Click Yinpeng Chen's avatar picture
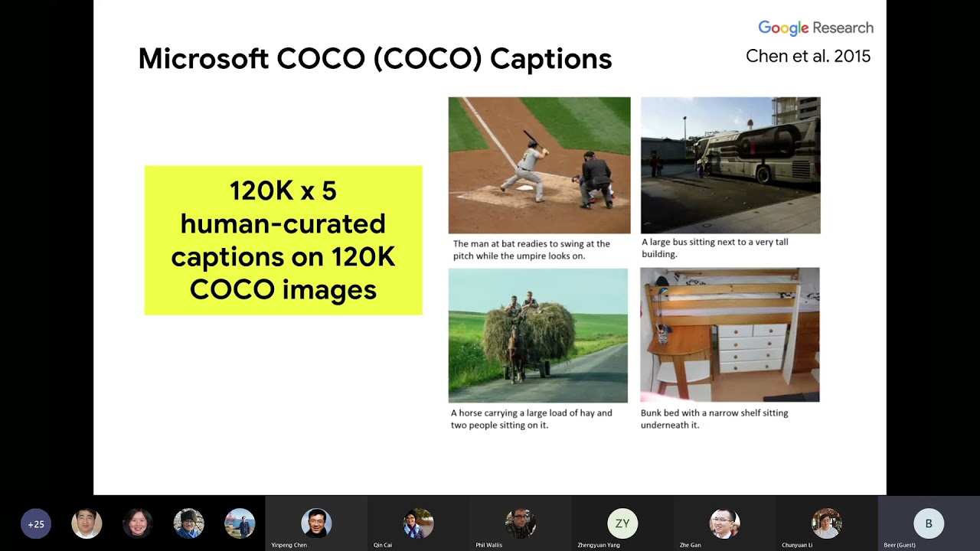Viewport: 980px width, 551px height. point(316,523)
